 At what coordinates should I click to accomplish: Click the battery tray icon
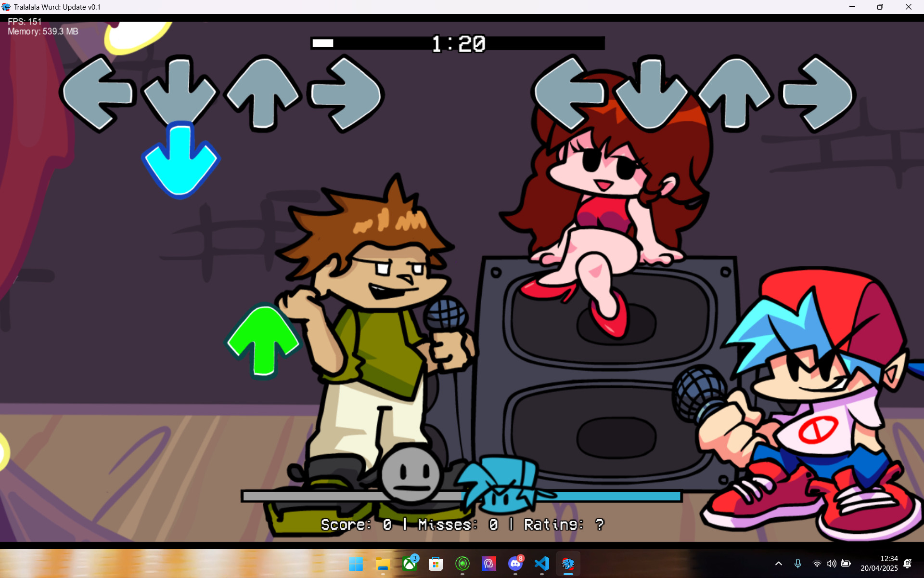[846, 564]
